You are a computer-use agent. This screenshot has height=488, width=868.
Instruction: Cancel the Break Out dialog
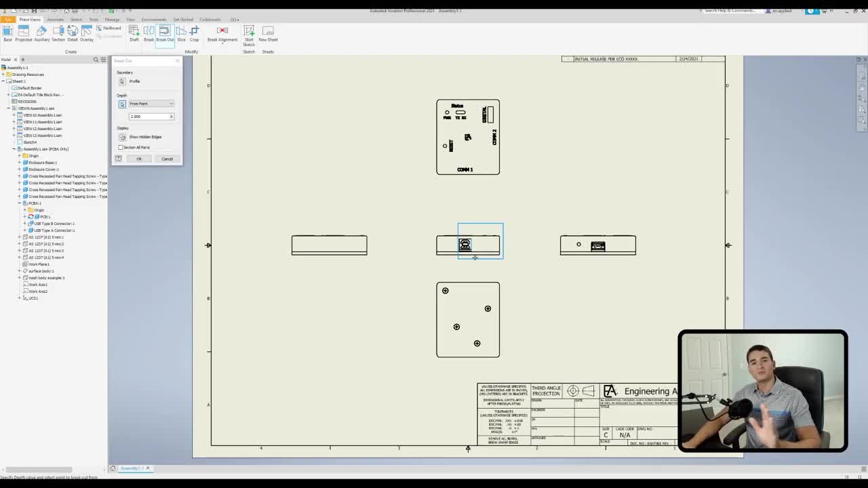click(167, 159)
